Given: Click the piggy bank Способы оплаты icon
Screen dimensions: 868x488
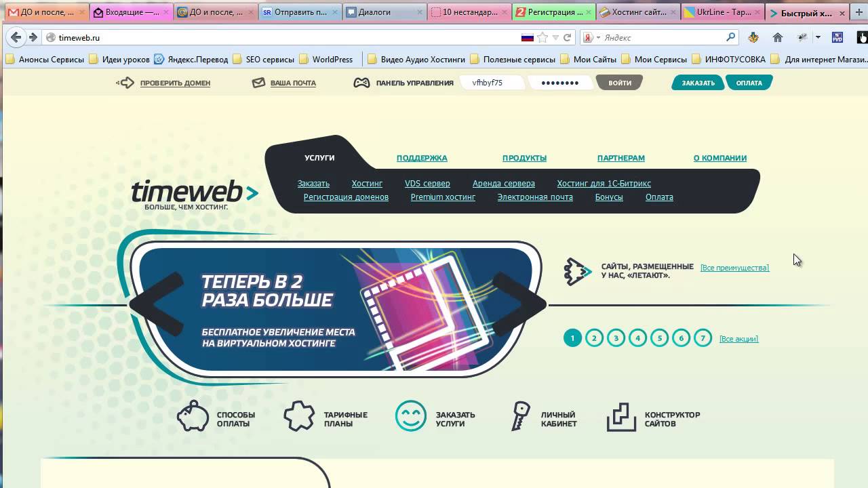Looking at the screenshot, I should click(193, 416).
